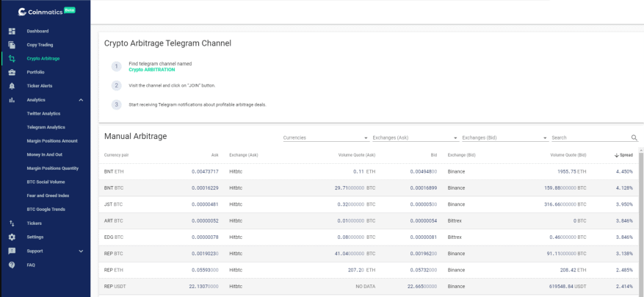Click the Copy Trading documents icon
Screen dimensions: 644x297
click(x=12, y=45)
